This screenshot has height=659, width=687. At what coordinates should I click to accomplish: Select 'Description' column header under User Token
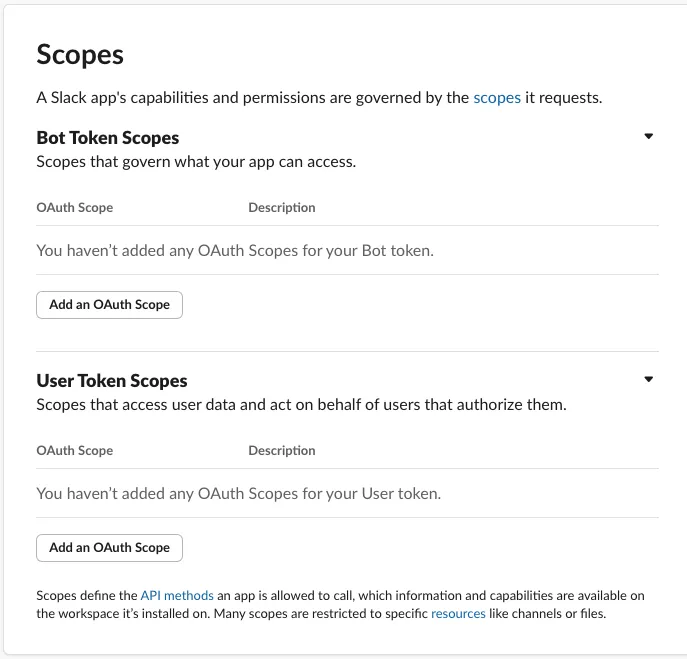pyautogui.click(x=281, y=451)
